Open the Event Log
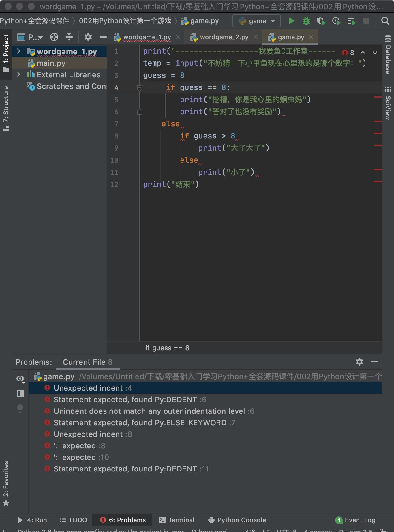This screenshot has width=394, height=532. point(356,520)
